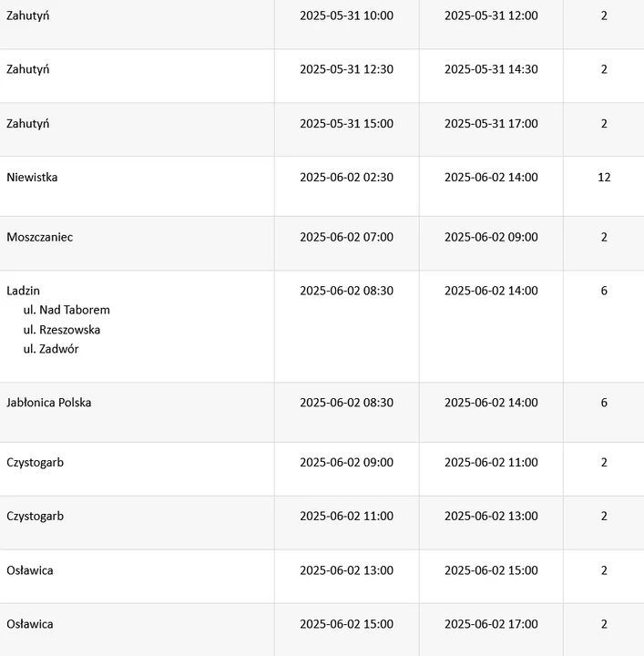Click duration 6 in Ladzin row
Screen dimensions: 644x656
point(604,291)
